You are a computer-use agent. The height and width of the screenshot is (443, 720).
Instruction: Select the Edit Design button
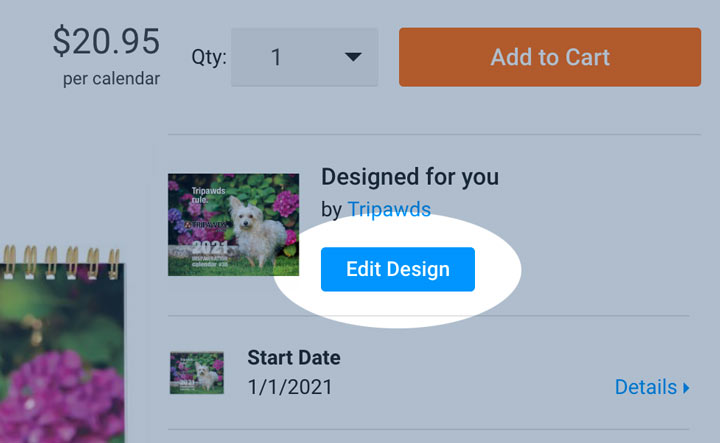coord(398,269)
